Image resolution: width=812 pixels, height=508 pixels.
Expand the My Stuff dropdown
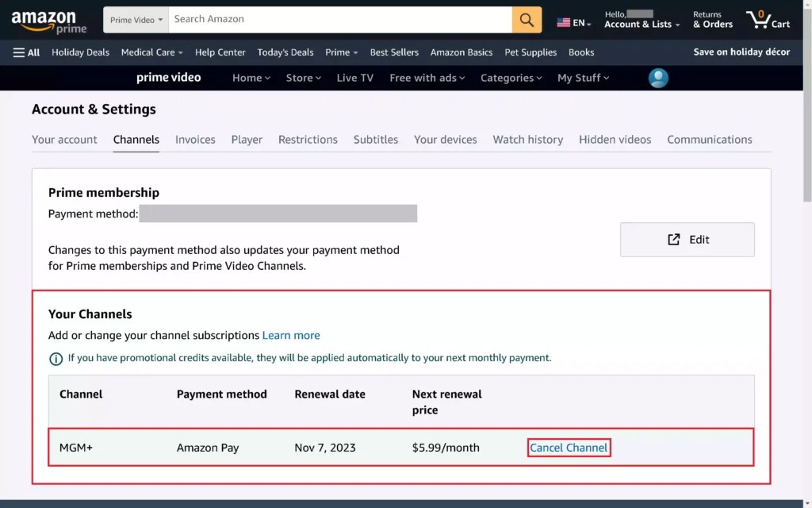[583, 78]
